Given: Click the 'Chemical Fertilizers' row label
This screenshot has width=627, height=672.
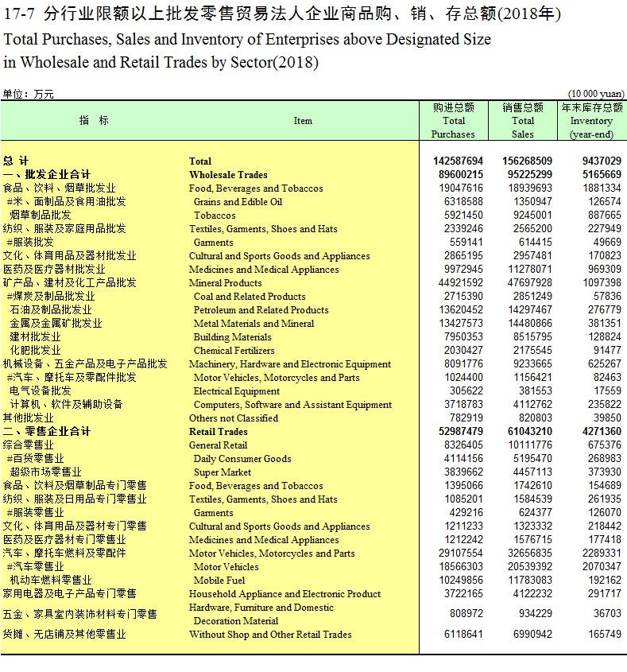Looking at the screenshot, I should pos(234,351).
